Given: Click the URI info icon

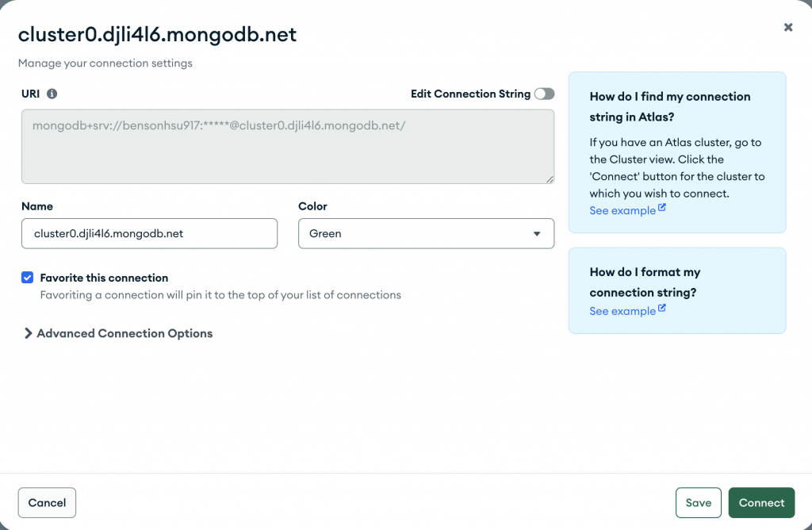Looking at the screenshot, I should pos(52,94).
